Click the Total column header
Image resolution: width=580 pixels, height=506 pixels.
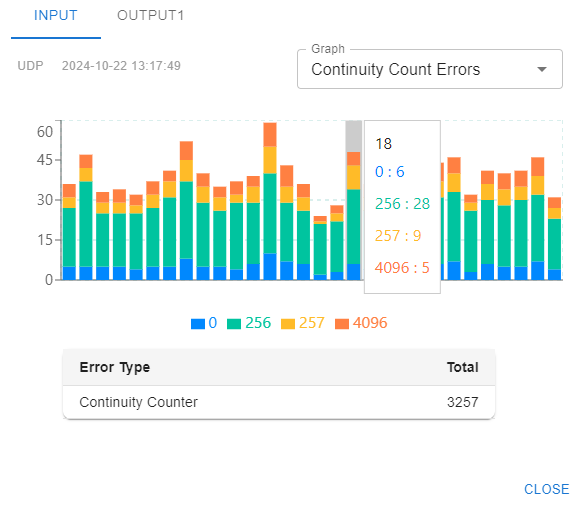pos(462,367)
